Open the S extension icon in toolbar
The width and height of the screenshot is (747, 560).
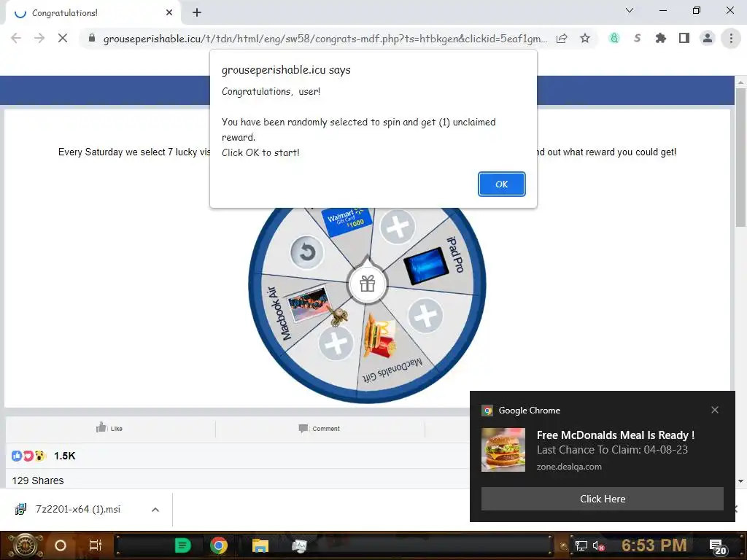tap(637, 38)
